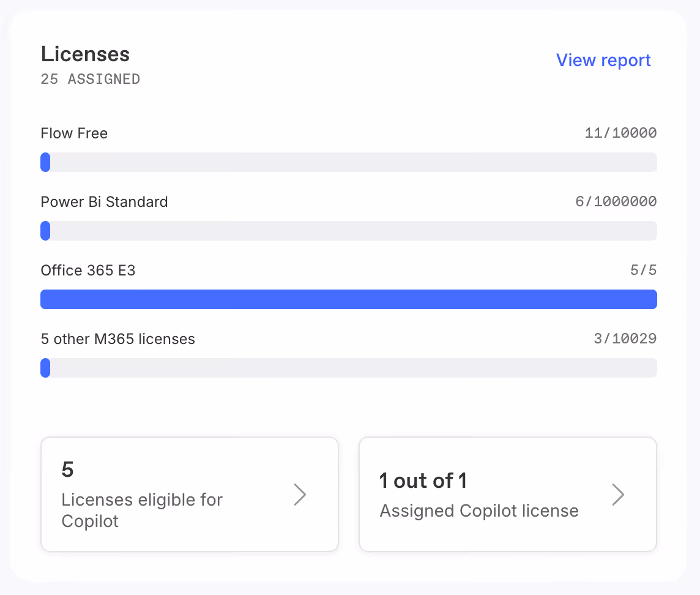
Task: Click the Licenses heading
Action: (85, 54)
